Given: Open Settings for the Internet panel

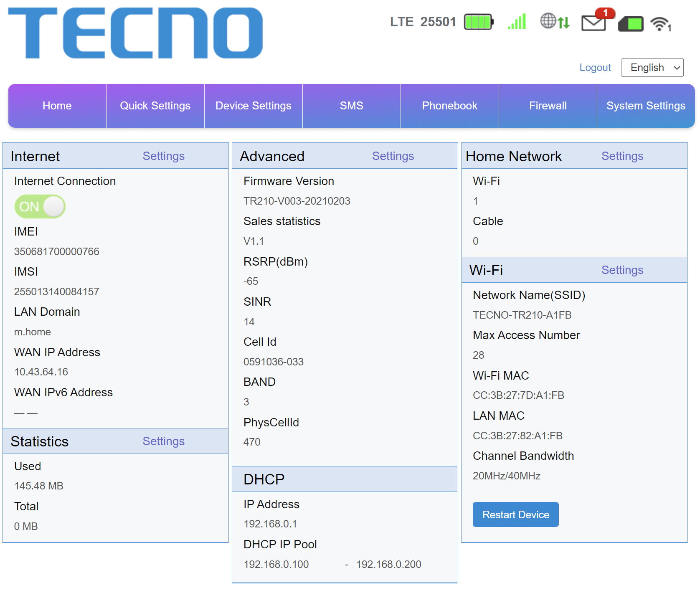Looking at the screenshot, I should tap(164, 156).
